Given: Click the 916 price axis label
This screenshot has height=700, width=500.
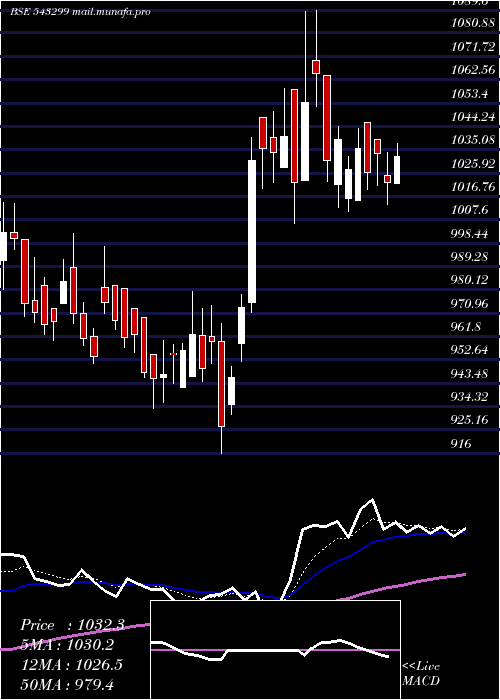Looking at the screenshot, I should pyautogui.click(x=461, y=443).
